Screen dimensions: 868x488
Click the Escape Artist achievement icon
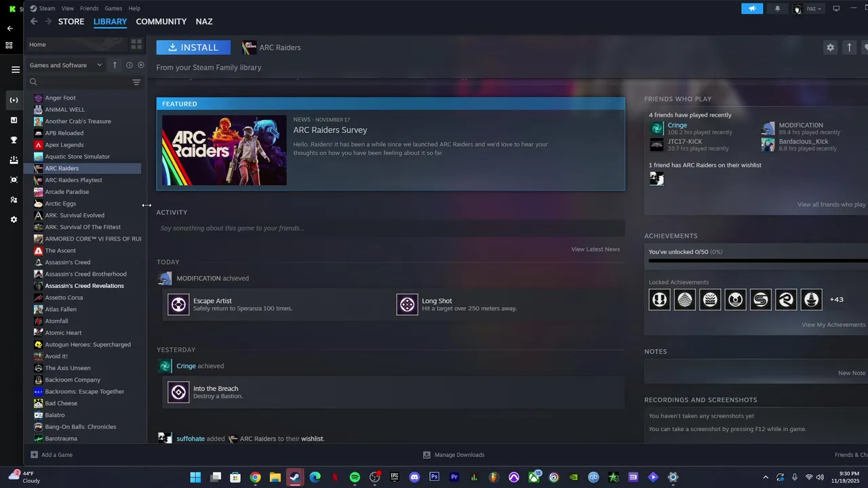[x=178, y=304]
